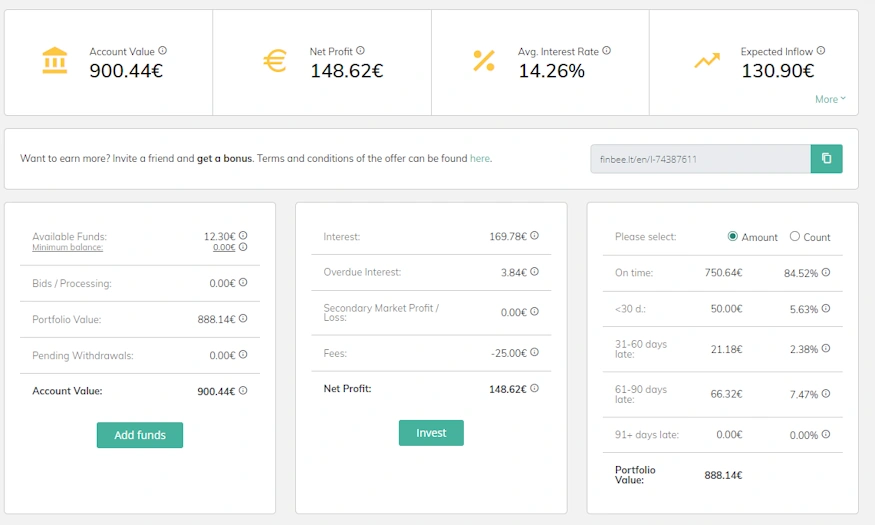The height and width of the screenshot is (525, 875).
Task: Click info icon next to Avg. Interest Rate
Action: [x=607, y=50]
